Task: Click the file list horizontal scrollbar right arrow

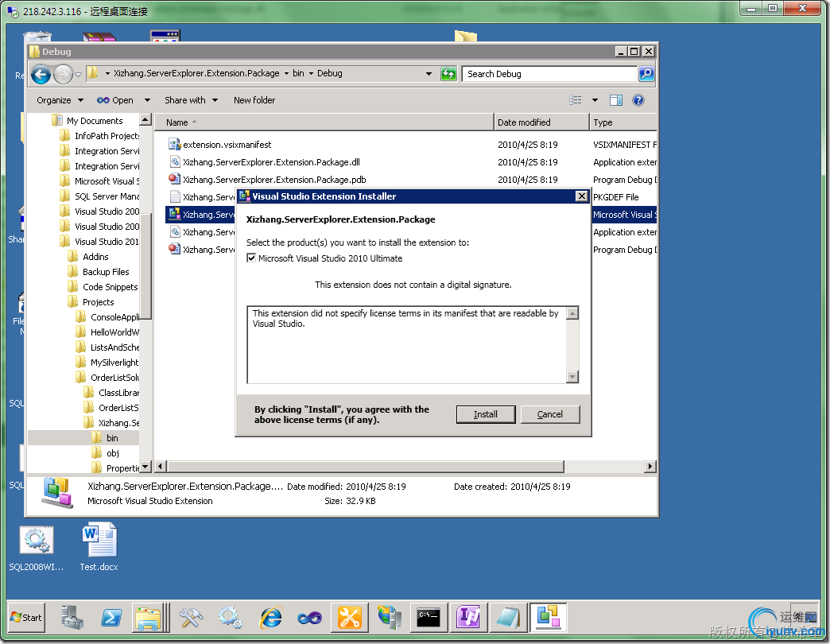Action: (x=650, y=466)
